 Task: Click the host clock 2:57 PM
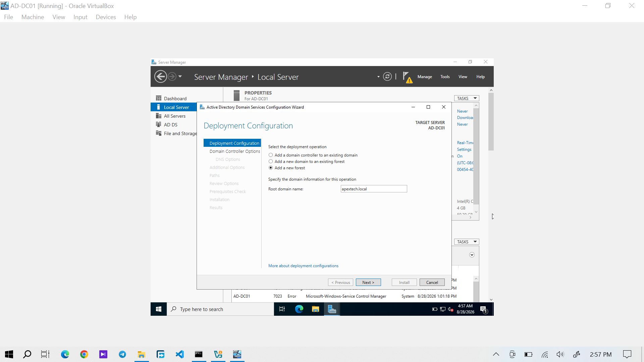coord(601,354)
